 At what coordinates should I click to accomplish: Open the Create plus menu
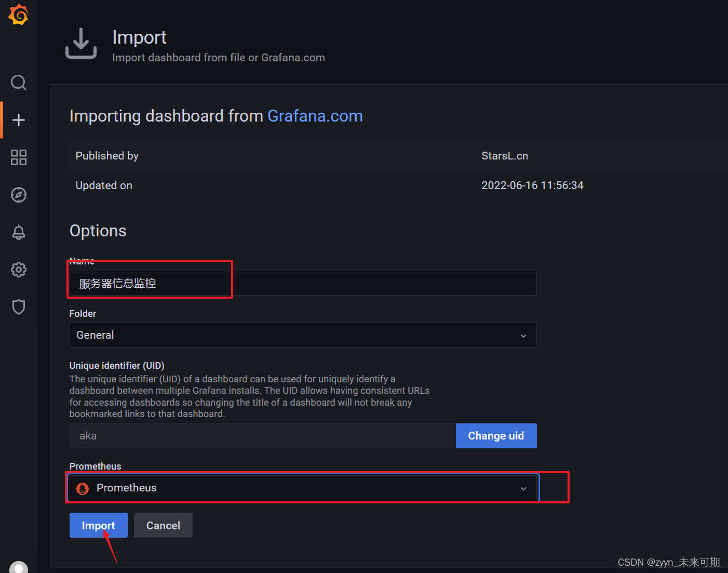[x=19, y=120]
